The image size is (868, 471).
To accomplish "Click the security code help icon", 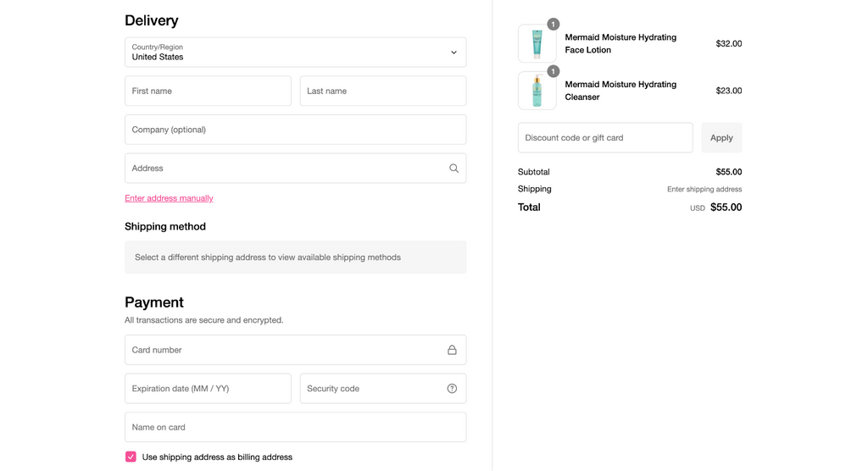I will (x=452, y=389).
